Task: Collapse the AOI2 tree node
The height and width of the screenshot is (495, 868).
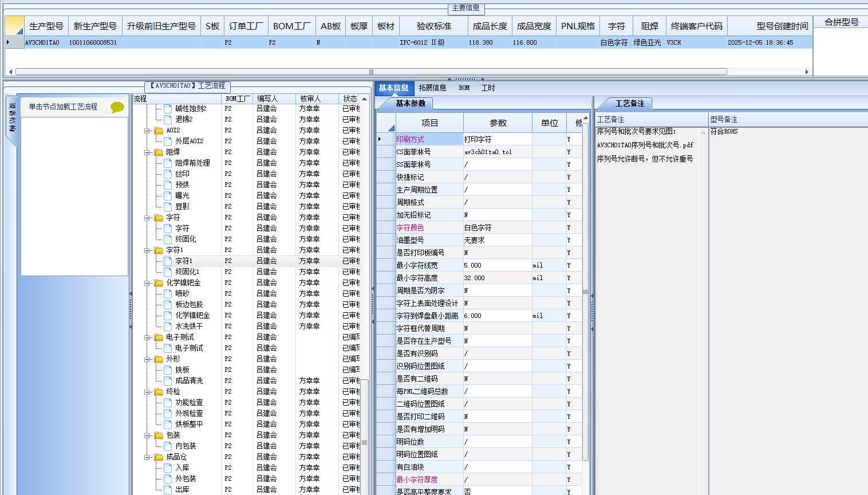Action: coord(147,131)
